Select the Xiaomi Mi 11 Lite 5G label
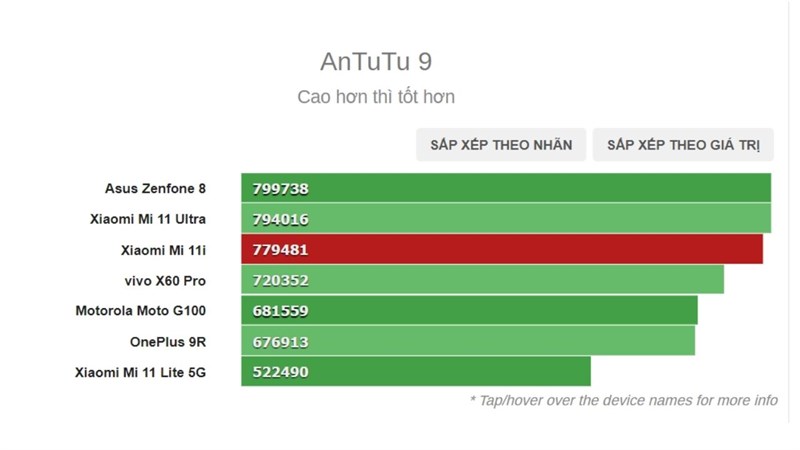The width and height of the screenshot is (800, 450). [140, 372]
